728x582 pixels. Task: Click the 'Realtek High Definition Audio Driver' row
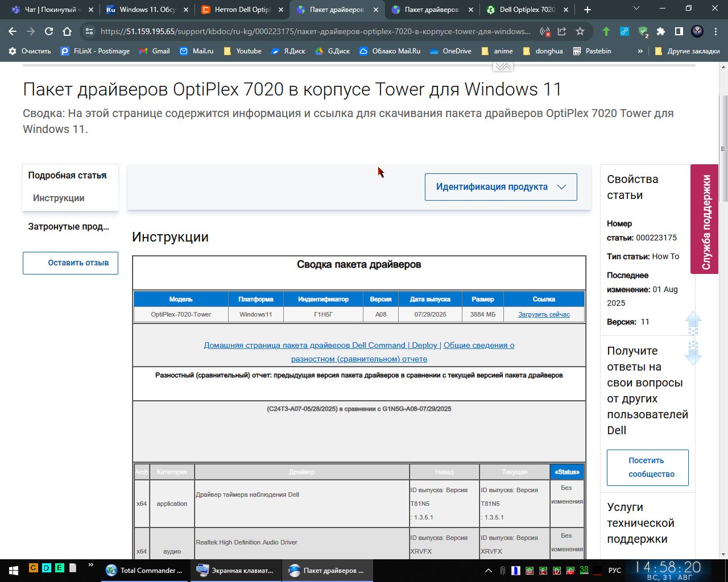pos(359,543)
